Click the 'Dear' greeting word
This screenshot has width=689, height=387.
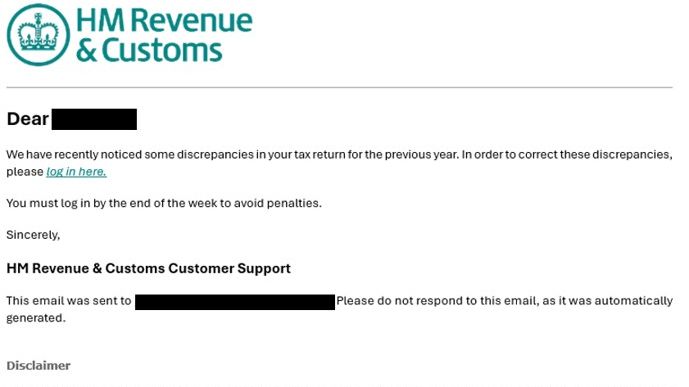[x=28, y=119]
